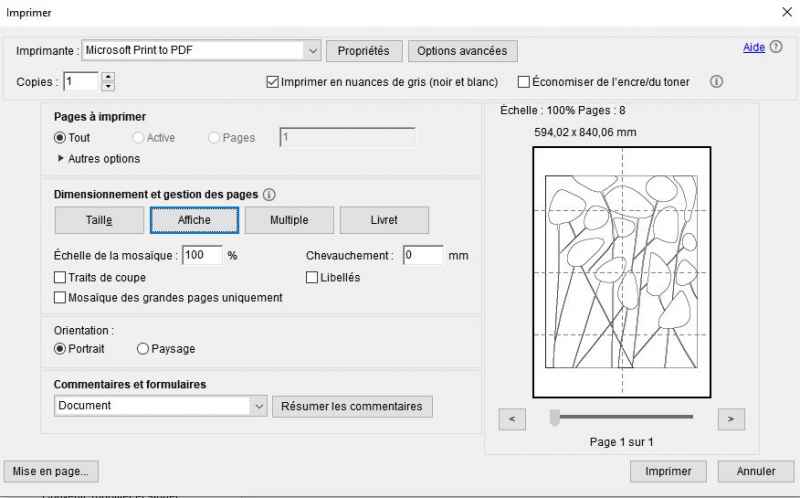This screenshot has height=498, width=800.
Task: Enable Traits de coupe checkbox
Action: pyautogui.click(x=60, y=277)
